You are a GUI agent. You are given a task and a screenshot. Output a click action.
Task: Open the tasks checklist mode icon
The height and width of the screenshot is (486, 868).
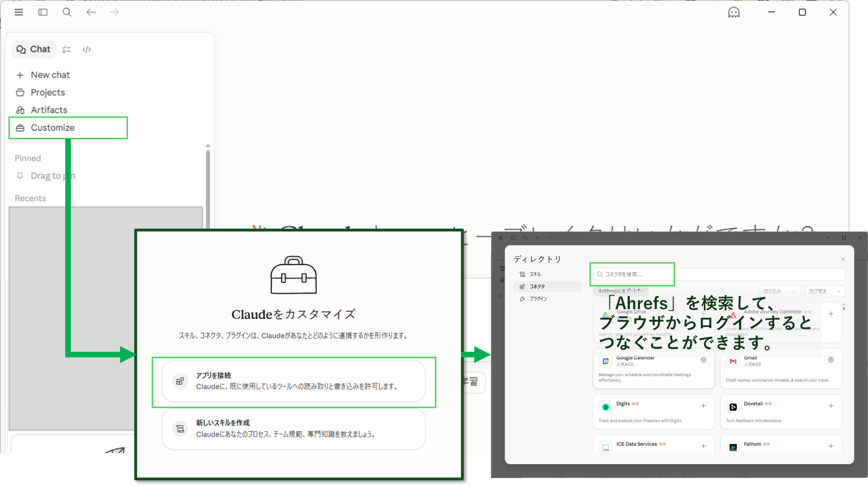(66, 49)
